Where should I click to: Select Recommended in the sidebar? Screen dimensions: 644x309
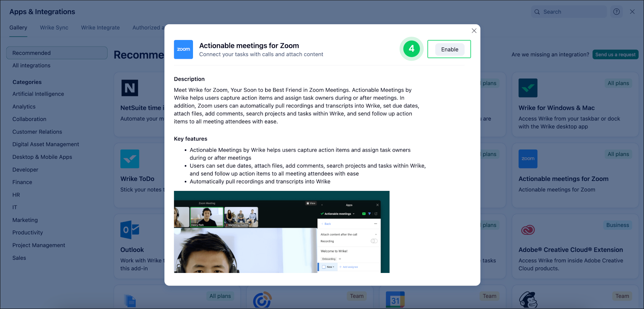pos(57,53)
